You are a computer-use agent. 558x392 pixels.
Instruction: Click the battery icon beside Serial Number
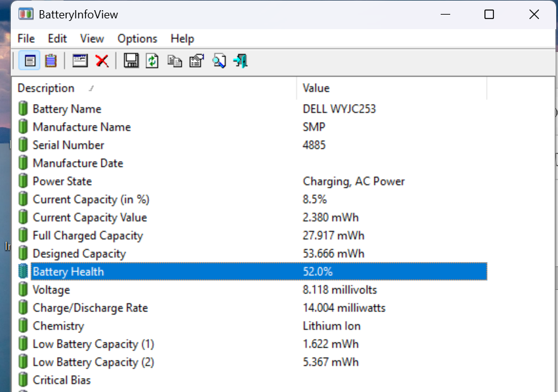click(23, 145)
